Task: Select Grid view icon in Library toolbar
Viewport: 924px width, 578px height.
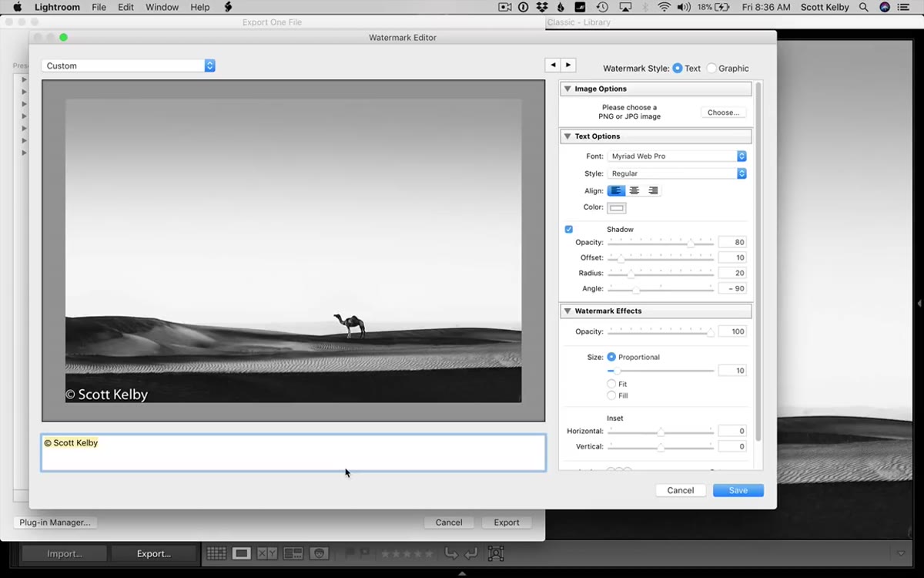Action: click(x=216, y=553)
